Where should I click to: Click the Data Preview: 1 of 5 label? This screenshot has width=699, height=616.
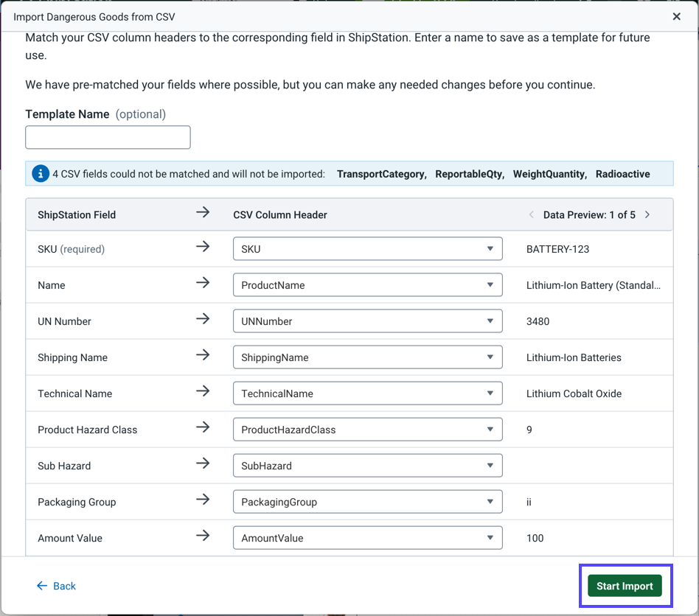(589, 214)
